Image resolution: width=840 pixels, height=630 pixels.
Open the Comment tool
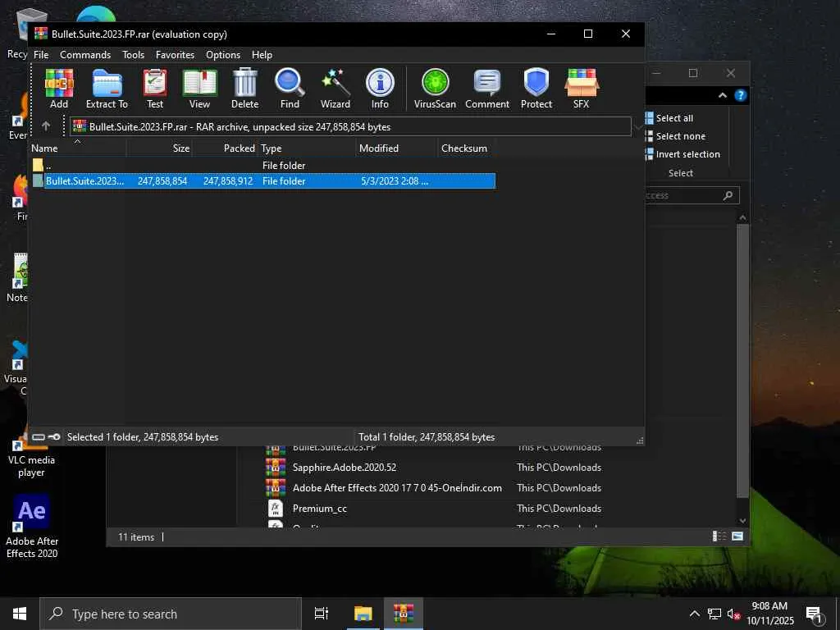pyautogui.click(x=487, y=89)
